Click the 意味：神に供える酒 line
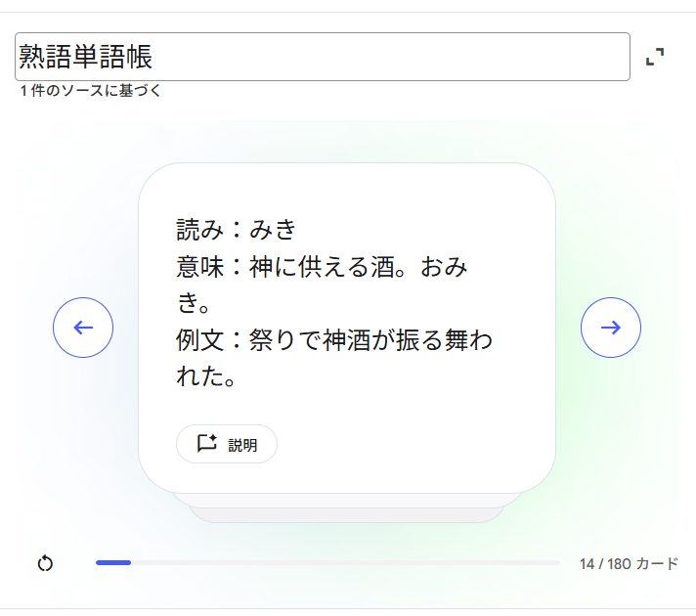The width and height of the screenshot is (696, 616). coord(322,285)
